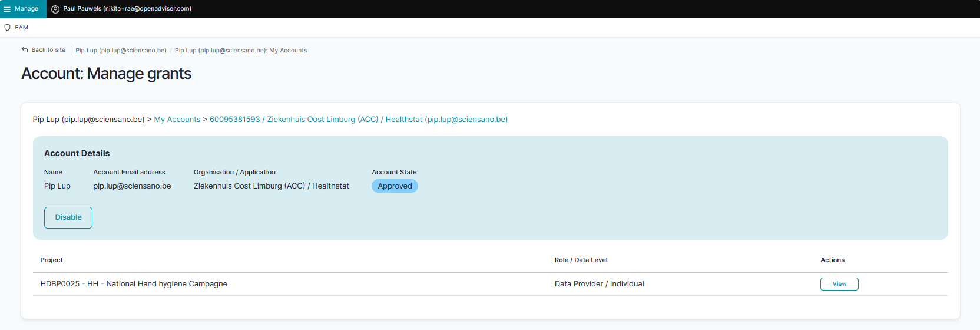980x330 pixels.
Task: Click the 'Role / Data Level' column header
Action: pyautogui.click(x=581, y=260)
